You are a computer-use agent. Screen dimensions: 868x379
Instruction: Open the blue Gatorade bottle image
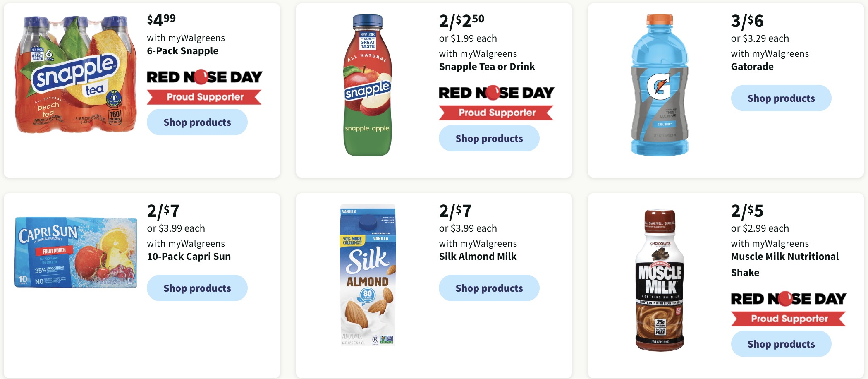660,85
